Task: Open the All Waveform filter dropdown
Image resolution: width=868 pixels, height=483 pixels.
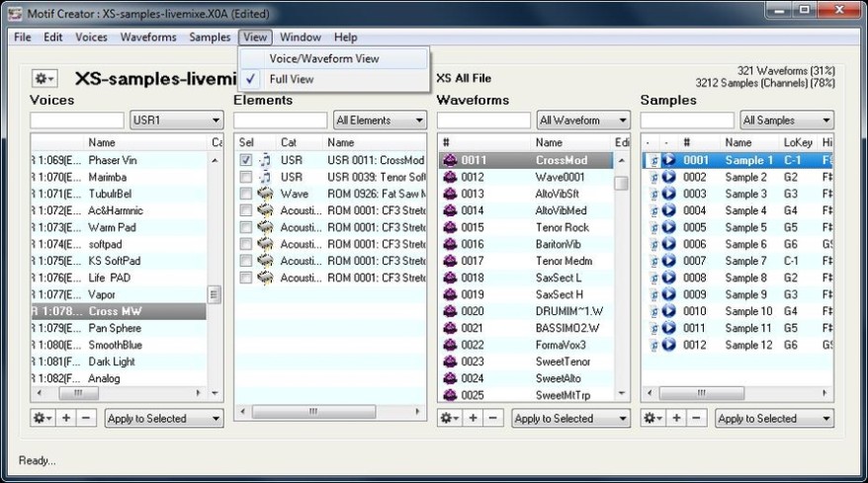Action: coord(583,121)
